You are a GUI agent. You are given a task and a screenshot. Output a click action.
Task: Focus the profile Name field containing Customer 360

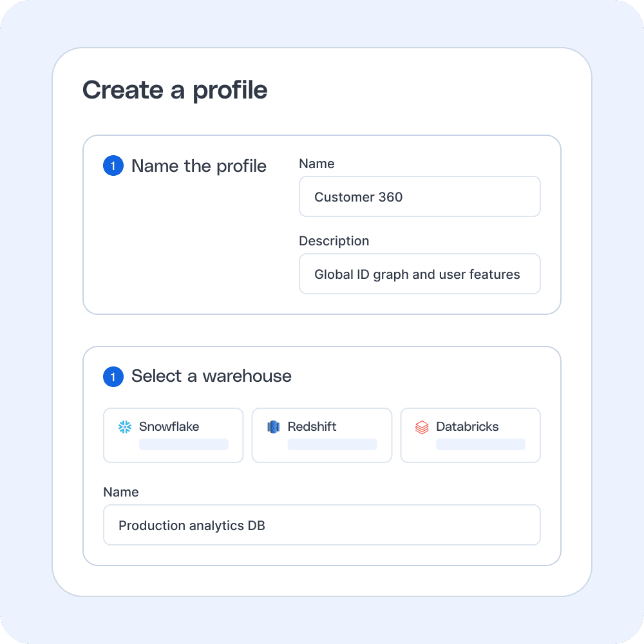coord(419,197)
